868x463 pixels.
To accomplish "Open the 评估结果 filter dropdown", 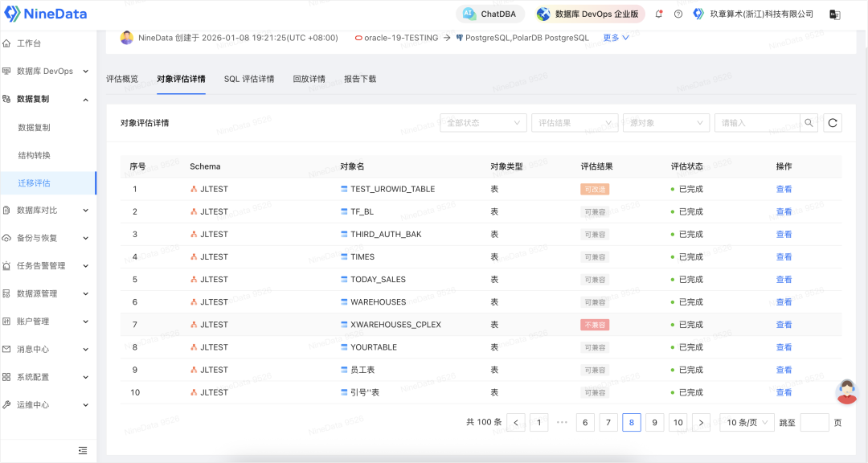I will 574,123.
